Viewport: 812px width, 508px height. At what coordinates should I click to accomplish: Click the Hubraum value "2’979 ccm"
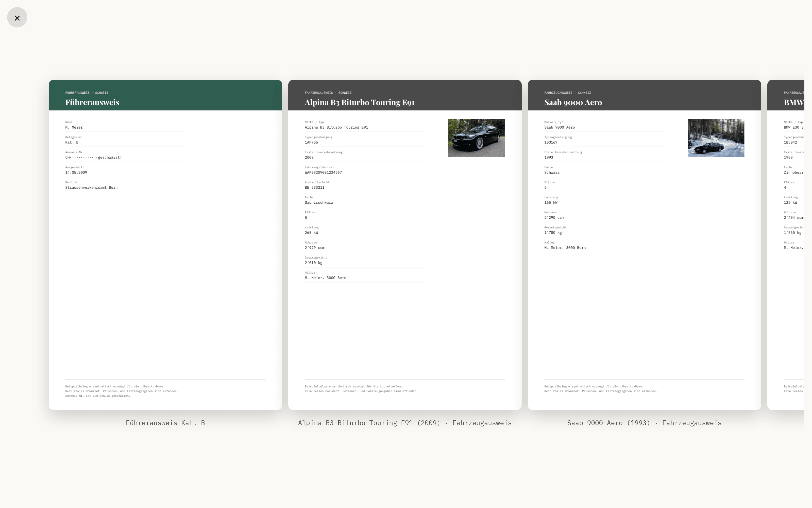(x=314, y=248)
